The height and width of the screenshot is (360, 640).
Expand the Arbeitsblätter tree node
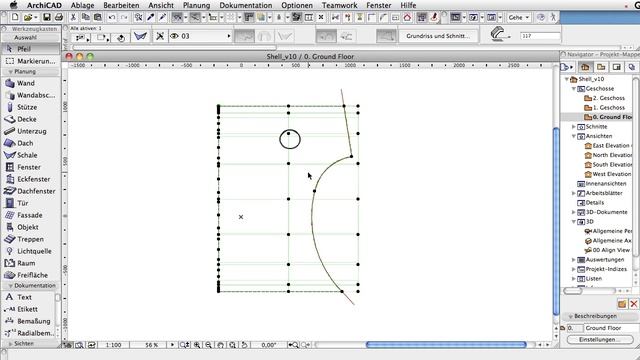point(573,193)
